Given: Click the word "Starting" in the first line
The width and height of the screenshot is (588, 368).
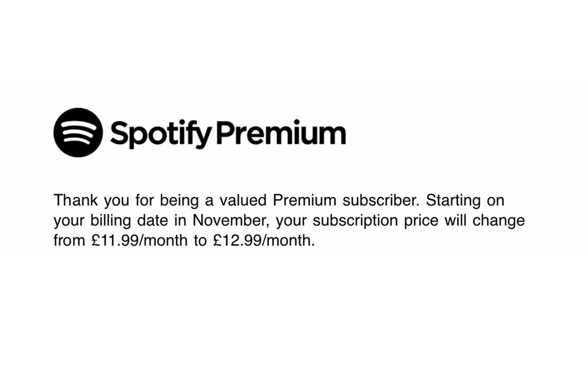Looking at the screenshot, I should pos(453,201).
